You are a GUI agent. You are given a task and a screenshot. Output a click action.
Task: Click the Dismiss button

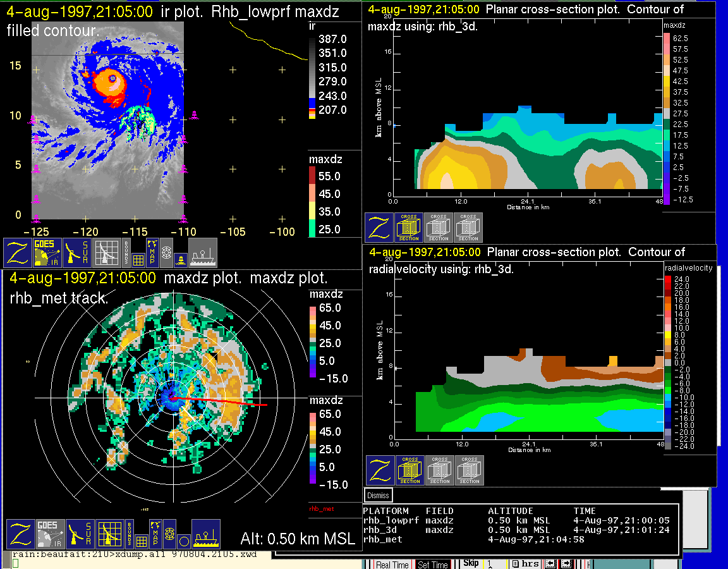tap(379, 495)
